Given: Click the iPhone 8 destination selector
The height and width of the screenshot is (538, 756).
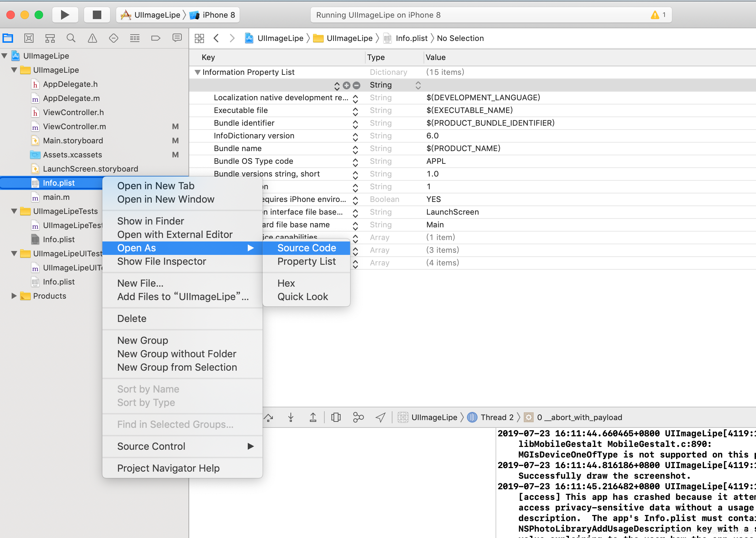Looking at the screenshot, I should coord(212,15).
